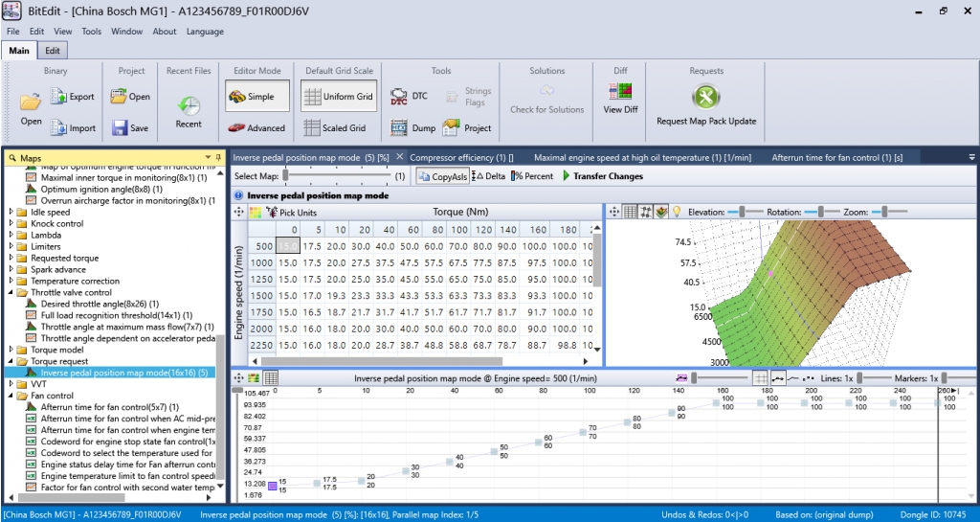Open the tab list dropdown arrow at right
Screen dimensions: 980x522
point(972,157)
